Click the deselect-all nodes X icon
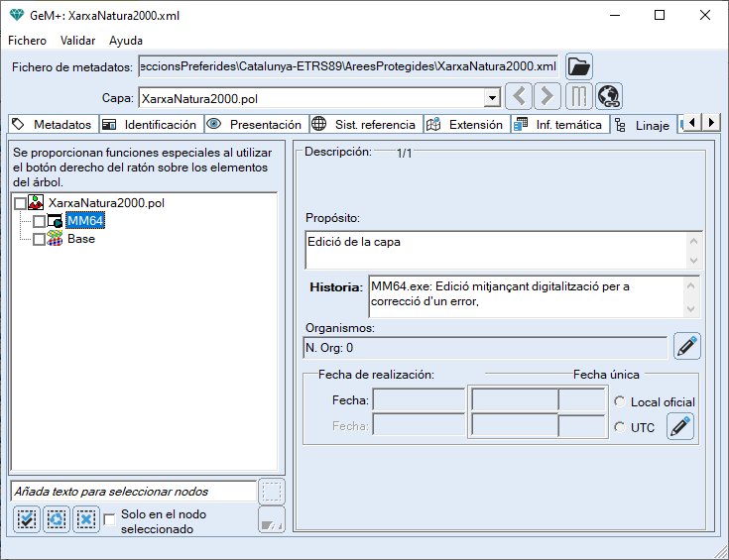 coord(86,518)
